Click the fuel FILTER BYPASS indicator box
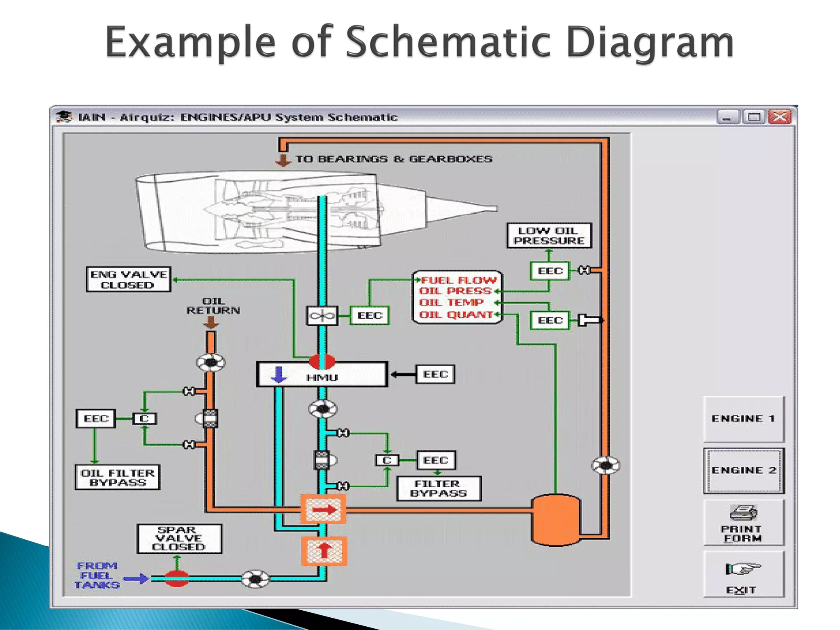Image resolution: width=840 pixels, height=630 pixels. click(438, 488)
